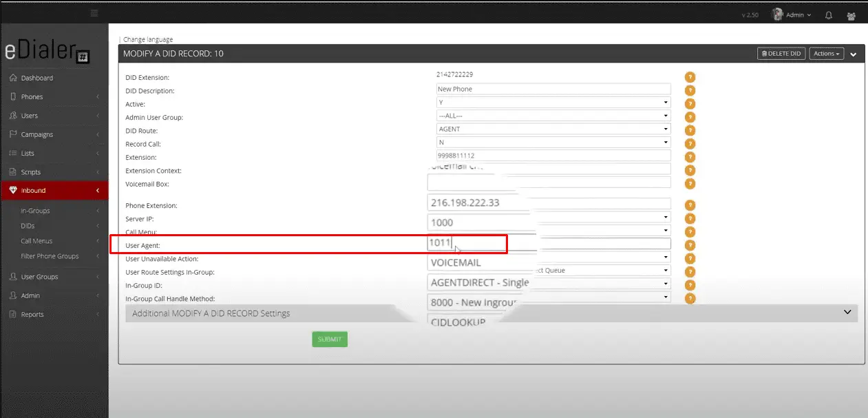This screenshot has width=868, height=418.
Task: Click the DID Extension value 2142722229
Action: (455, 74)
